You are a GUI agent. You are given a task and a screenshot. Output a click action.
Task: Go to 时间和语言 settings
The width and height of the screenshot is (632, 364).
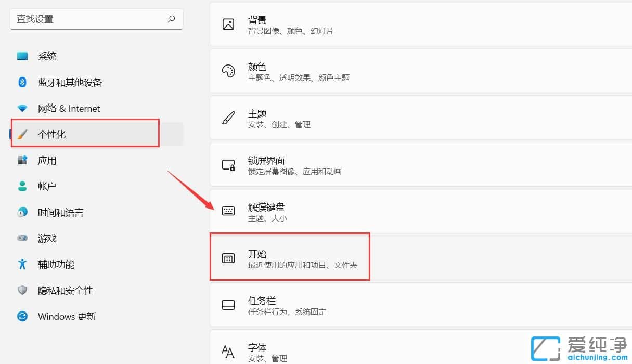pyautogui.click(x=97, y=212)
